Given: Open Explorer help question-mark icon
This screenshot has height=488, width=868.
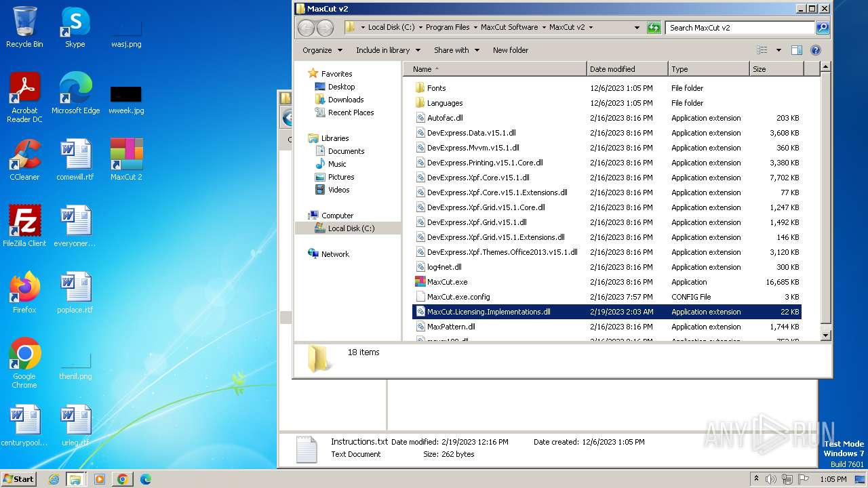Looking at the screenshot, I should (816, 50).
